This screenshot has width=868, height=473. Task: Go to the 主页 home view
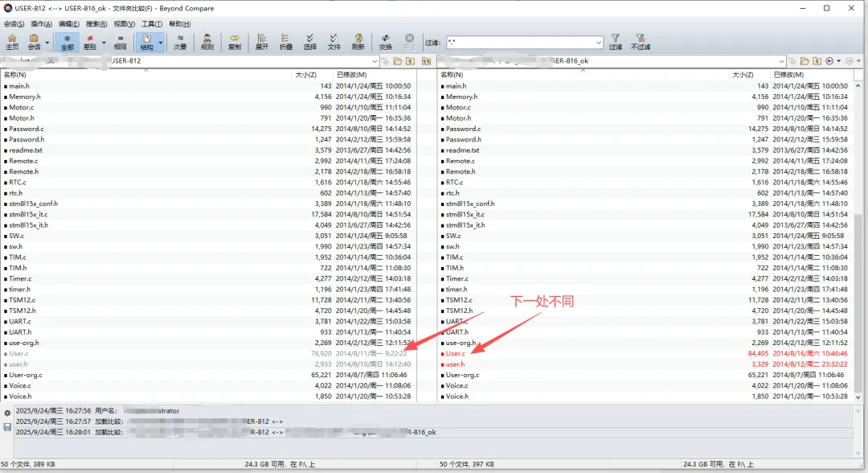click(12, 42)
